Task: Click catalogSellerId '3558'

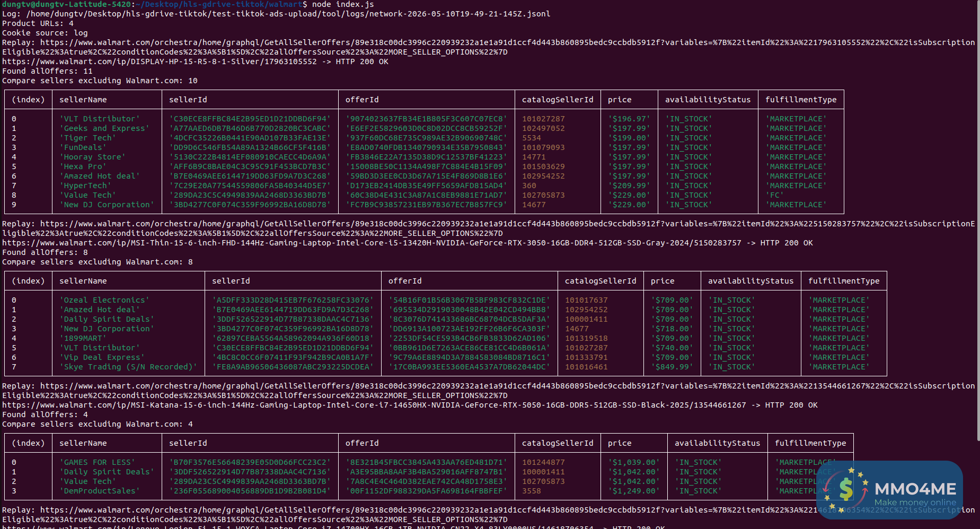Action: [x=532, y=491]
